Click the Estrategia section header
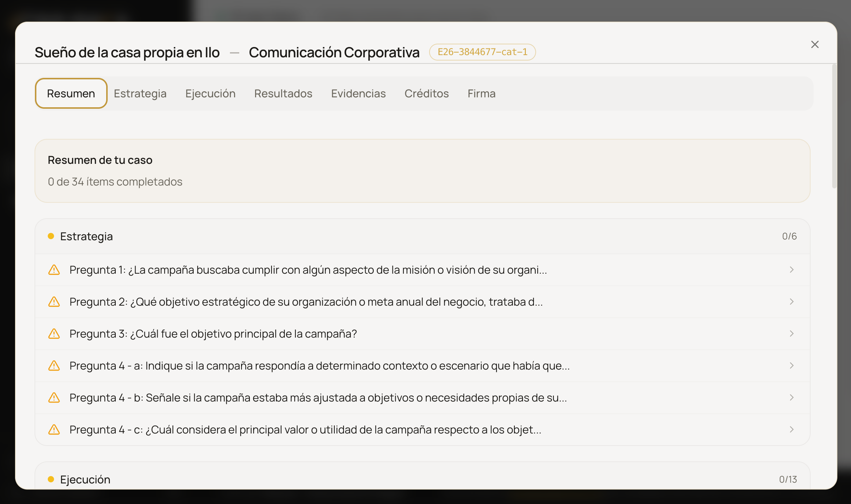Screen dimensions: 851x504 click(x=422, y=236)
